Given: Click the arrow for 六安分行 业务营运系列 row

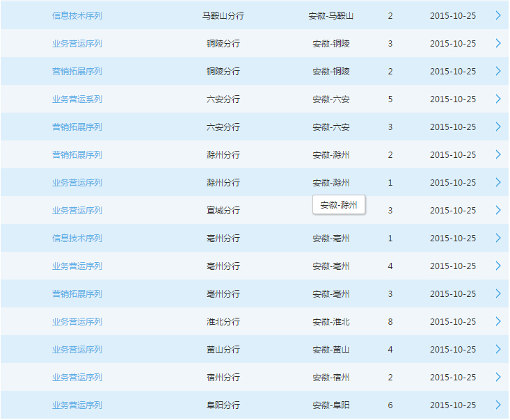Looking at the screenshot, I should [497, 99].
